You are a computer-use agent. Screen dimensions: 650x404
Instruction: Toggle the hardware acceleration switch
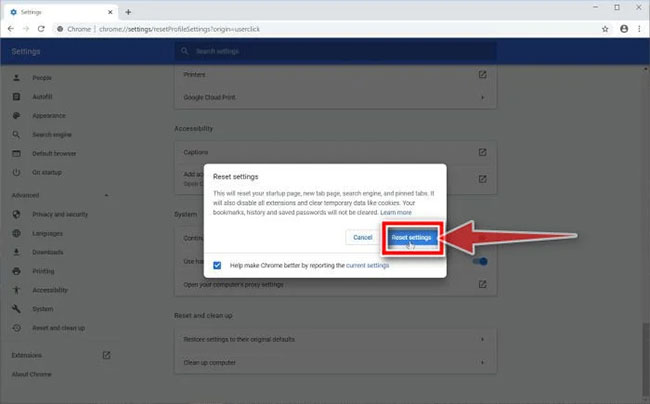pos(480,261)
